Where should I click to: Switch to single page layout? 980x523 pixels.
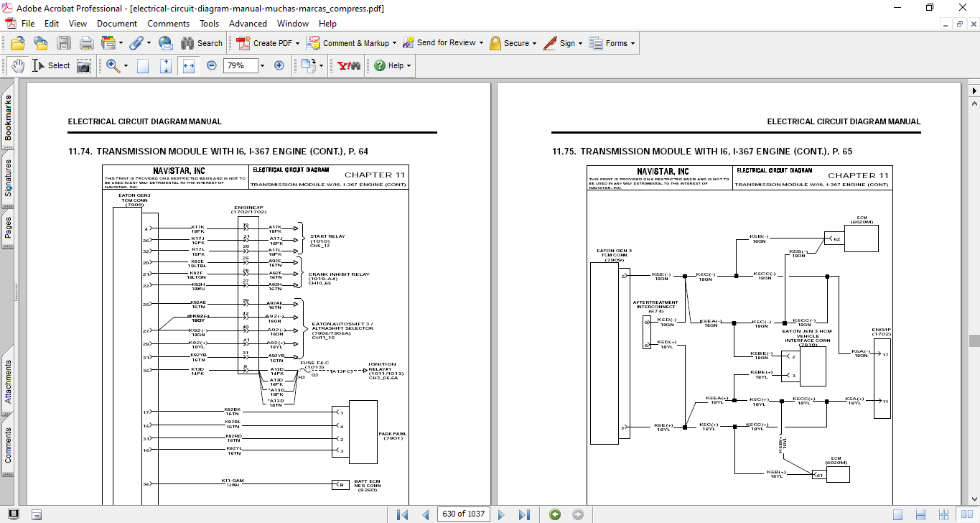click(897, 514)
